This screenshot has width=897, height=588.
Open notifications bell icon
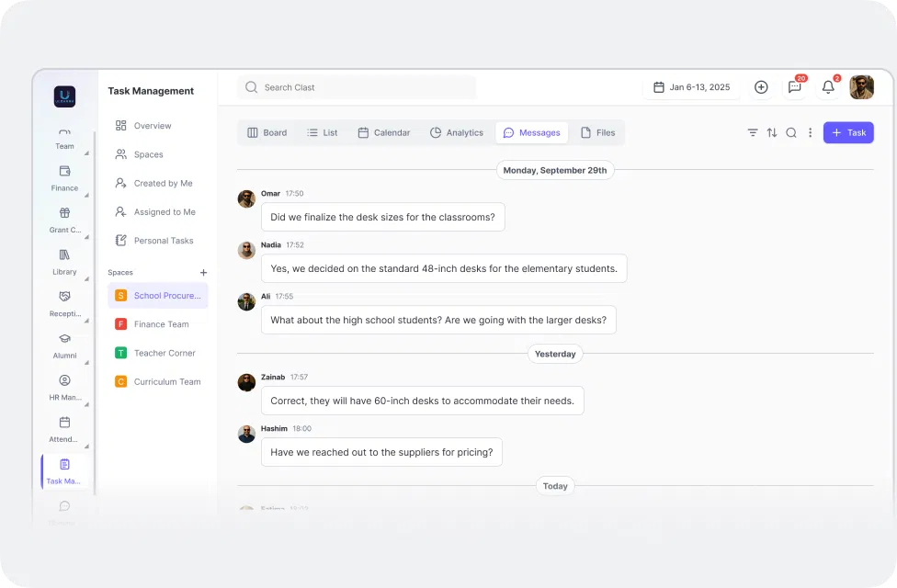click(828, 87)
